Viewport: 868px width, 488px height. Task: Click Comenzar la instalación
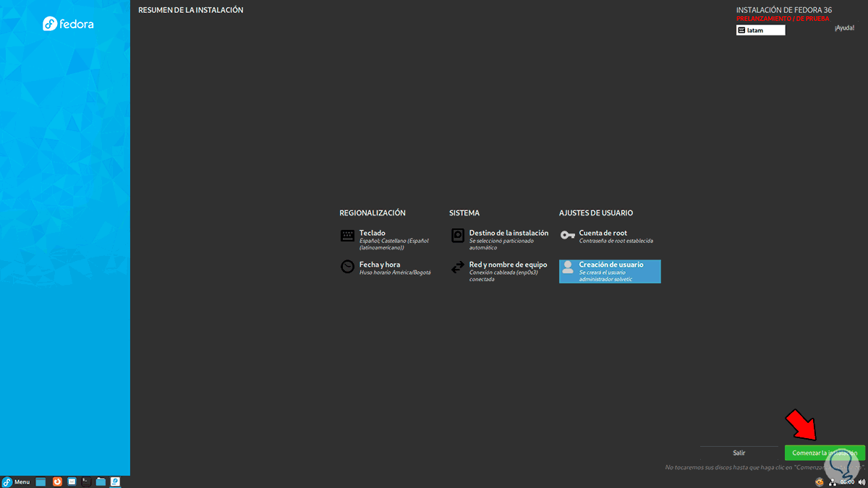825,452
